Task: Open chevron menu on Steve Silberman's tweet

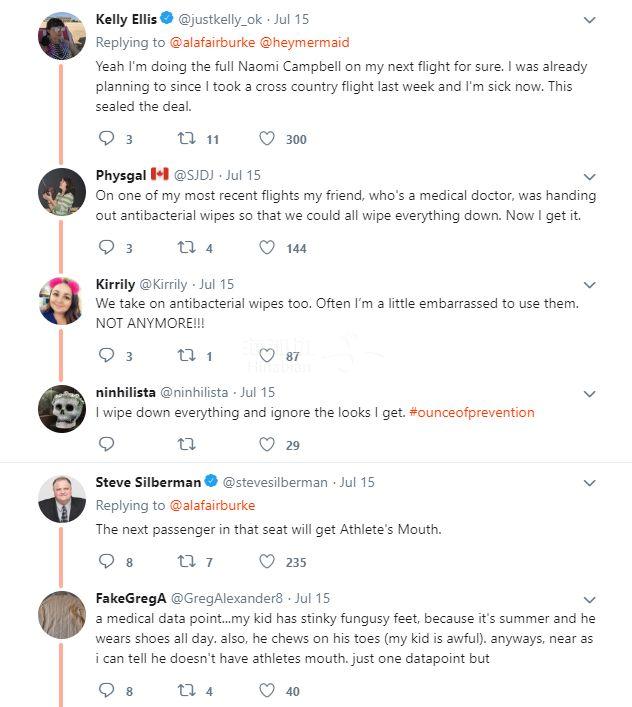Action: coord(589,483)
